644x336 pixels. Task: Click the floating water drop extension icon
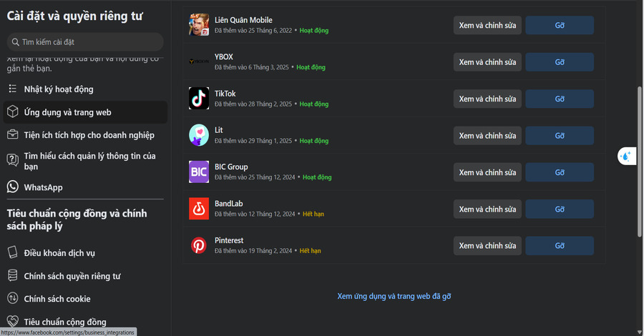click(x=626, y=156)
